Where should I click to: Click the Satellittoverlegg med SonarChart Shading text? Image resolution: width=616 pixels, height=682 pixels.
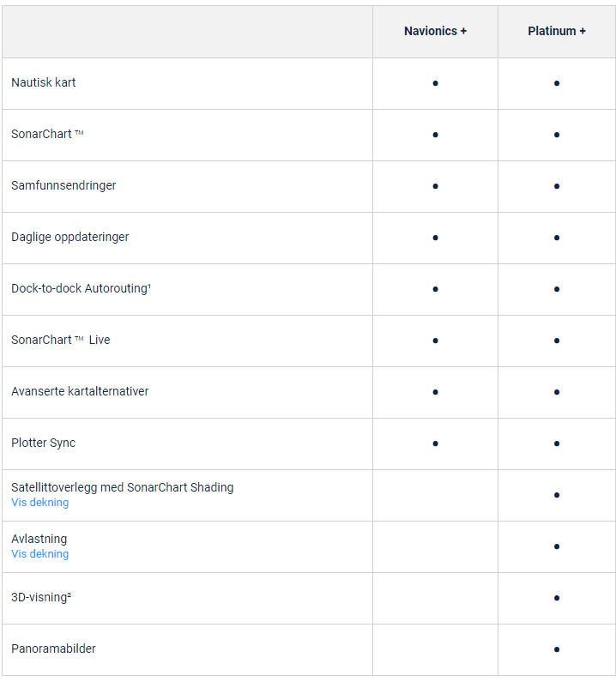coord(122,487)
